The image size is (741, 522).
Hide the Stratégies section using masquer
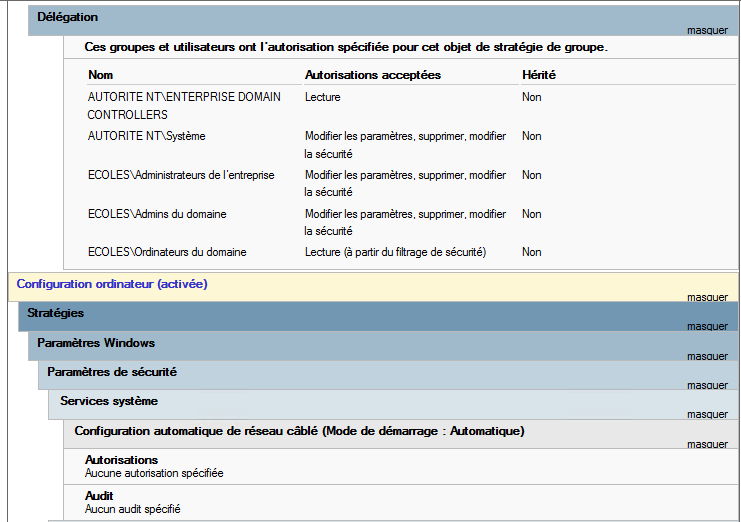pyautogui.click(x=707, y=326)
